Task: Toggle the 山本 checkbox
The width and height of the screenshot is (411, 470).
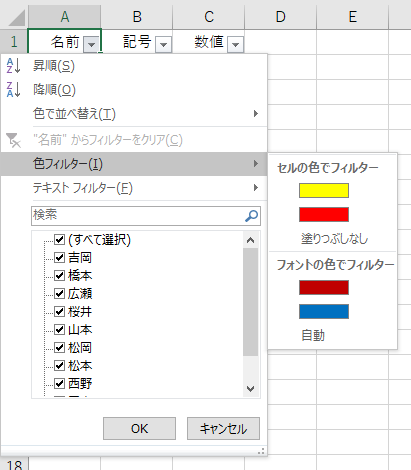Action: [x=59, y=329]
